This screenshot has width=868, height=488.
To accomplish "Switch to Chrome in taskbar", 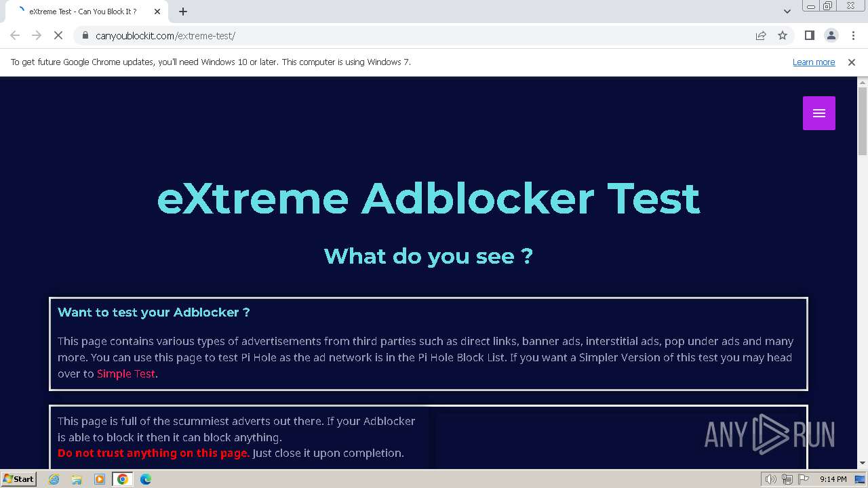I will (x=122, y=479).
